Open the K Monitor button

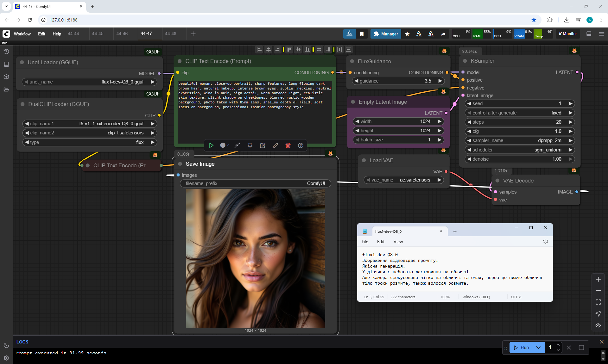point(567,34)
